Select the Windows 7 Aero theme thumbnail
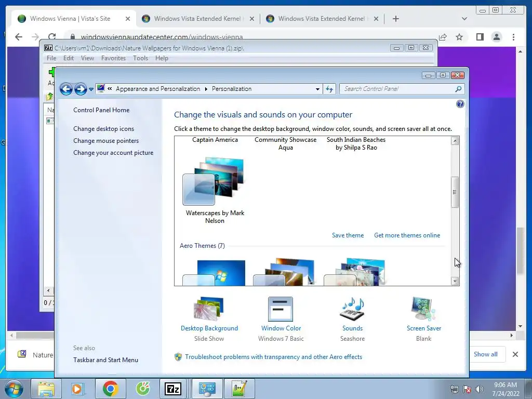The width and height of the screenshot is (532, 399). pyautogui.click(x=214, y=273)
